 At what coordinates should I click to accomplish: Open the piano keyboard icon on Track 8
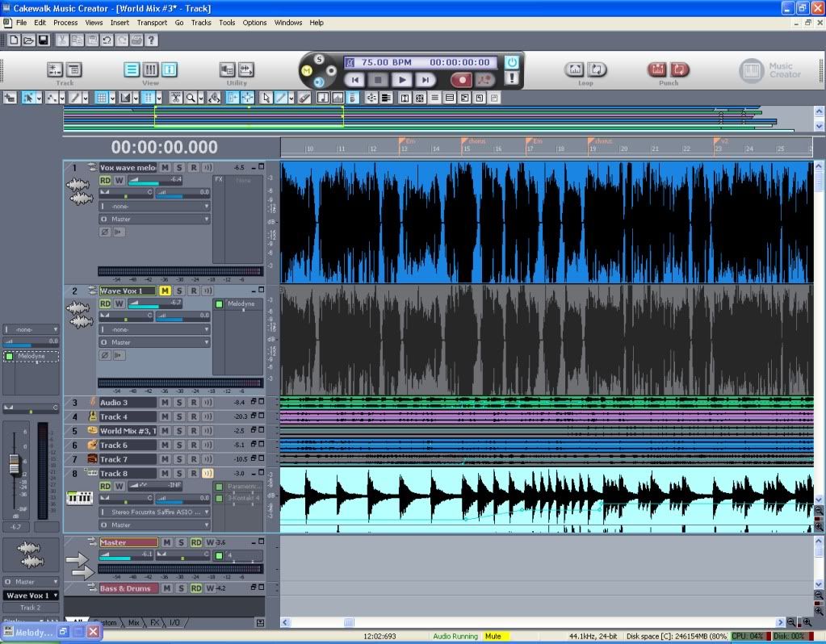[x=79, y=497]
